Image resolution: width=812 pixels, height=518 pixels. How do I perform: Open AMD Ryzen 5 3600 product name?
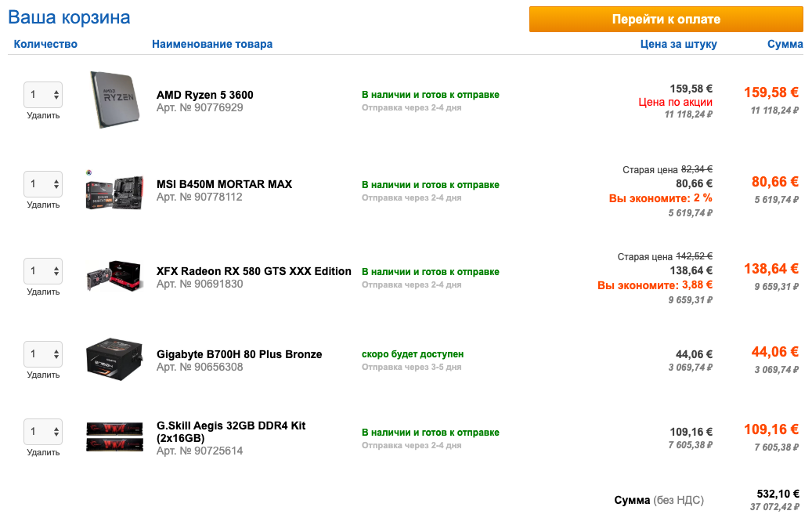click(x=205, y=95)
